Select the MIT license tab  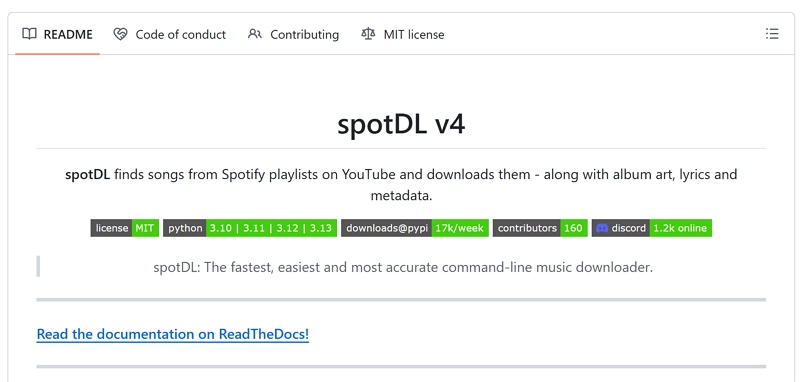[x=403, y=34]
